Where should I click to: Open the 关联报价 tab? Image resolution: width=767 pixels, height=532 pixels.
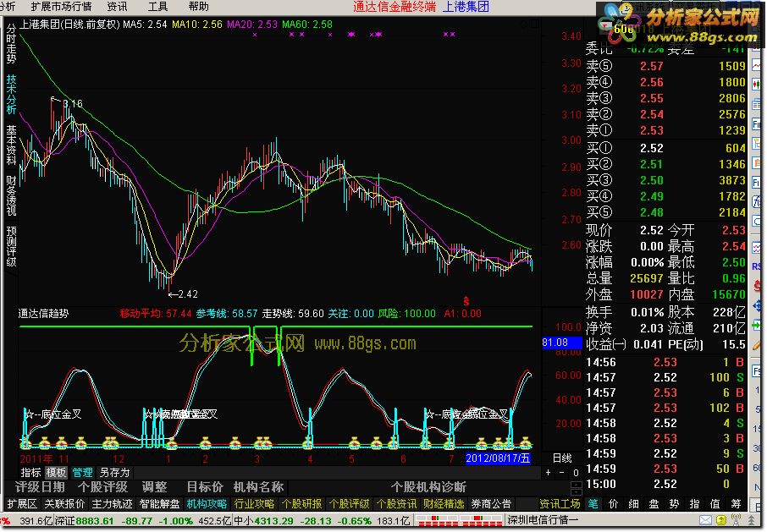(x=64, y=503)
